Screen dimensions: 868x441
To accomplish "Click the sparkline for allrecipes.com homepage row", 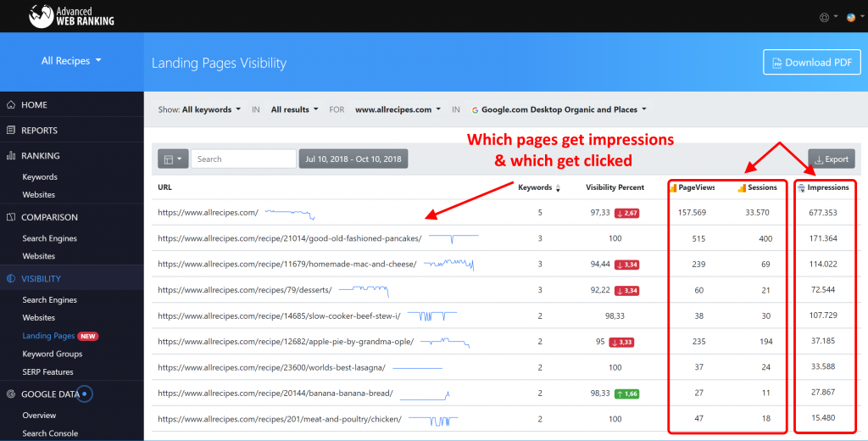I will (290, 214).
